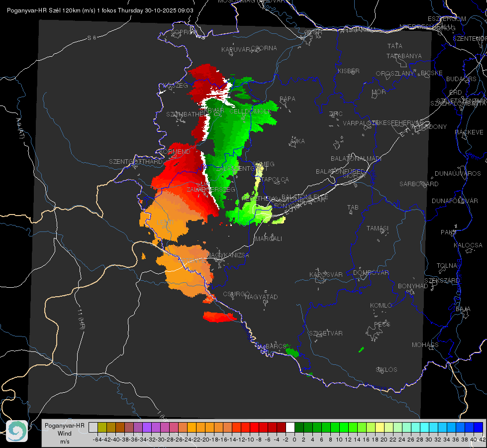
Task: Click the KÖRMEND city label
Action: tap(175, 152)
